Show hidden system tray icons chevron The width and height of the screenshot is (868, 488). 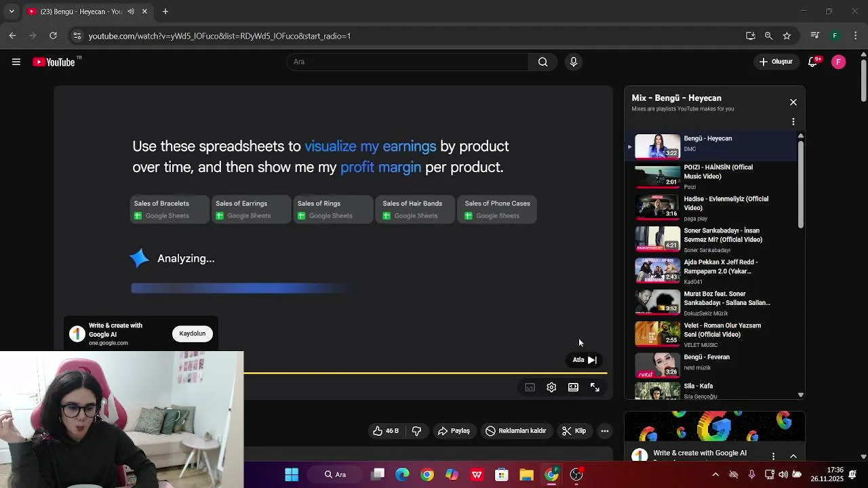click(715, 474)
